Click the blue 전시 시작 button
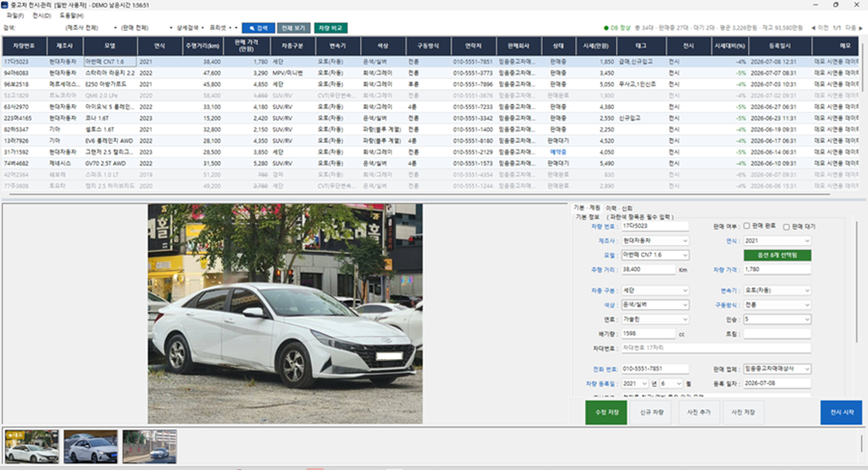 (841, 412)
